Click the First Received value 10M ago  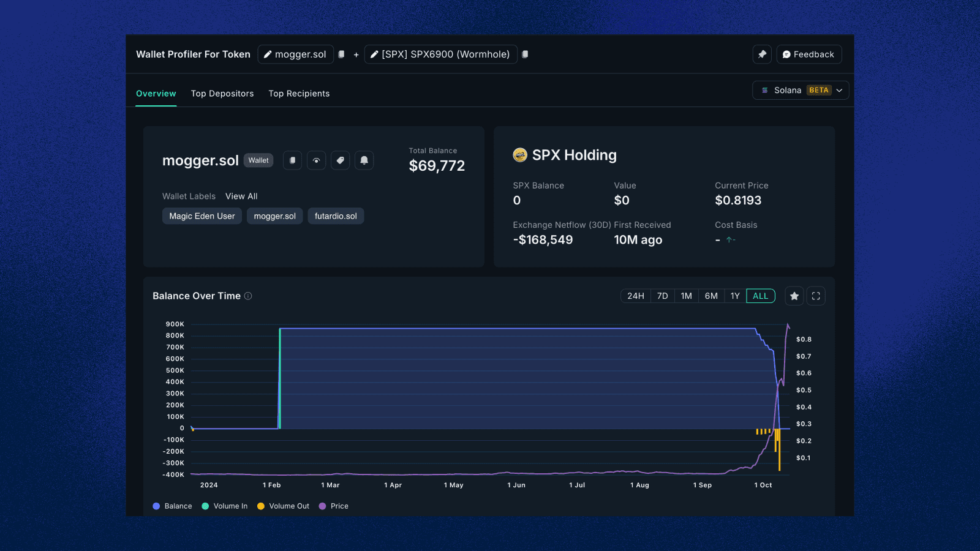coord(638,240)
